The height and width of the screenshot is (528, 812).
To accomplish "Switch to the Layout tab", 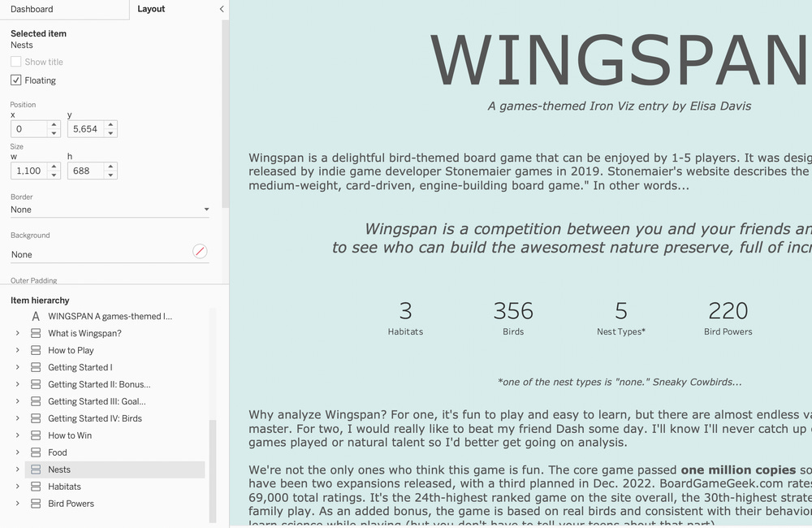I will pos(151,9).
